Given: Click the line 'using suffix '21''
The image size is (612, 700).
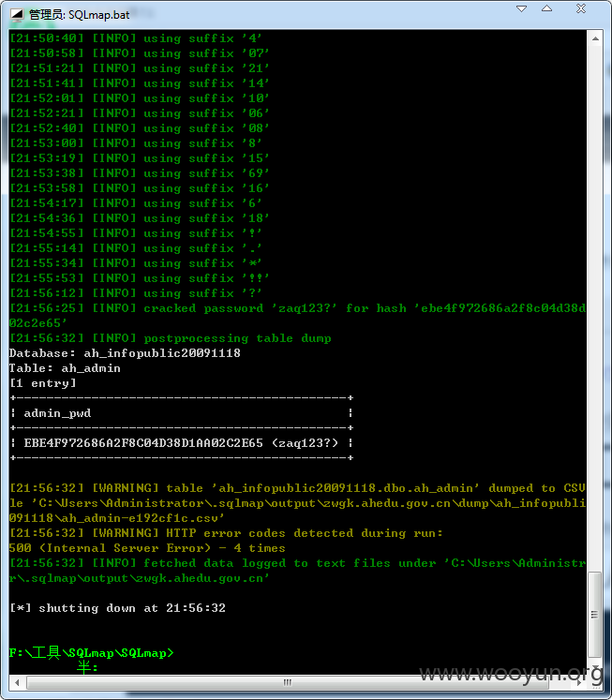Looking at the screenshot, I should (140, 68).
